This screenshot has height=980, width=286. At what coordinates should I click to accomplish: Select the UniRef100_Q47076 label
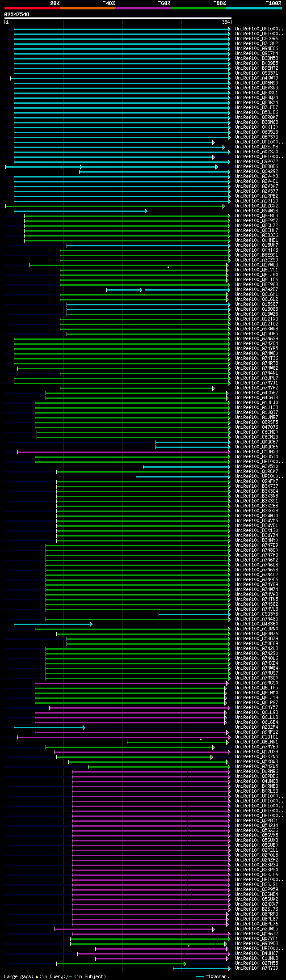click(x=257, y=427)
